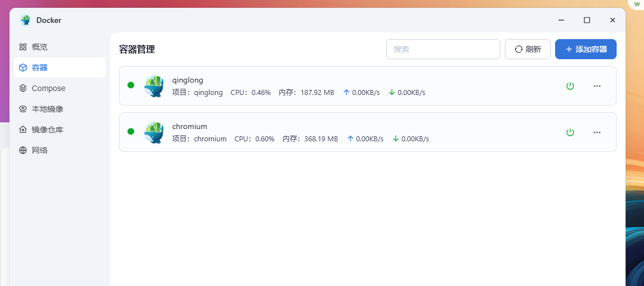The image size is (644, 286).
Task: Click the 容器管理 heading
Action: pos(137,50)
